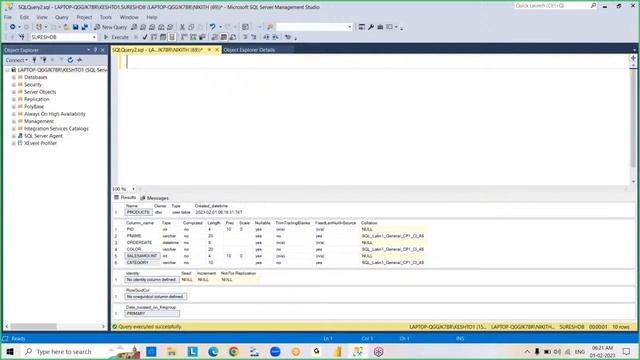Select XEvent Profiler in tree

(x=40, y=143)
